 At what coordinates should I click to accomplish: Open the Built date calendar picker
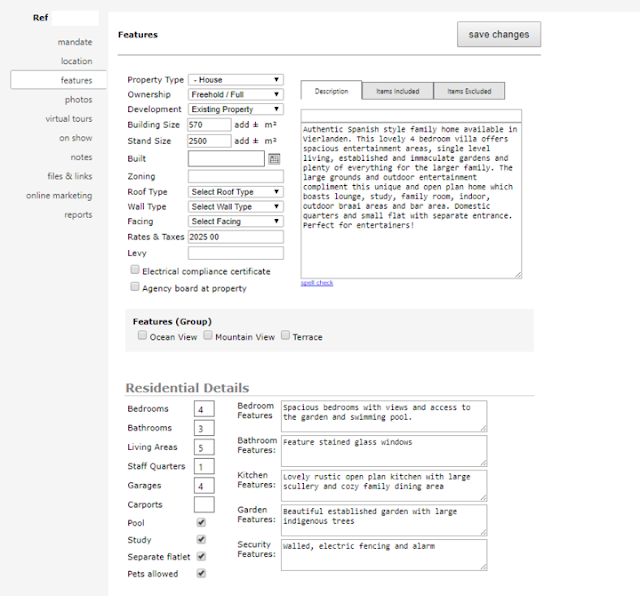(274, 159)
